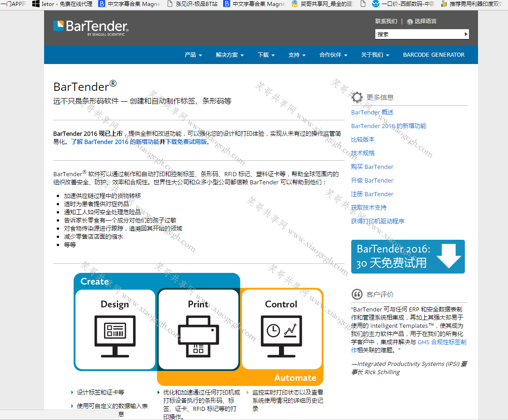Open the 比较版本 link
The image size is (508, 420).
(x=363, y=139)
